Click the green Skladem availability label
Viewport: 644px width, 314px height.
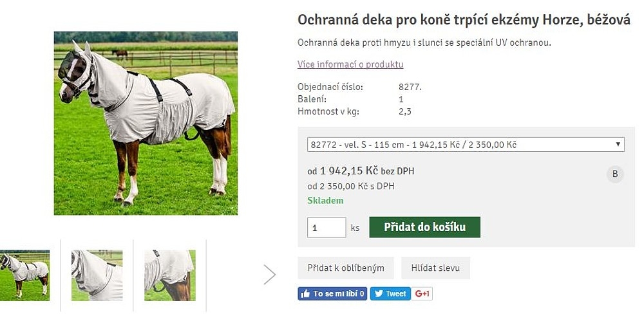325,201
